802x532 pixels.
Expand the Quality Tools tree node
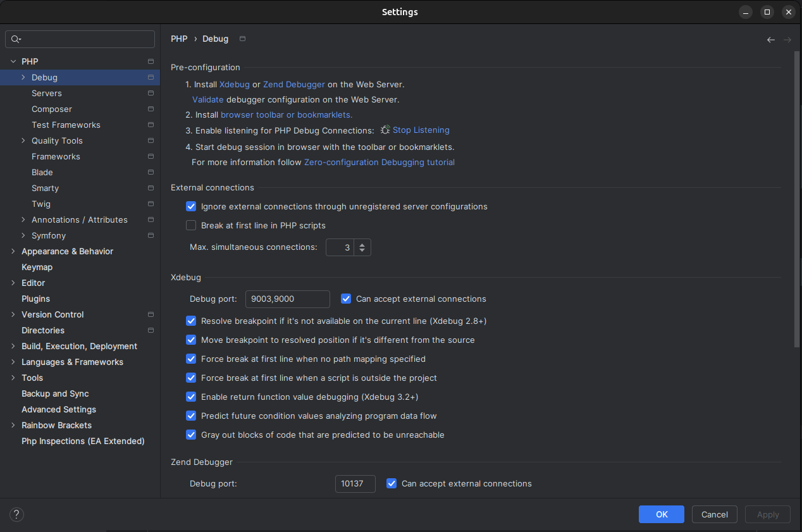pyautogui.click(x=23, y=140)
